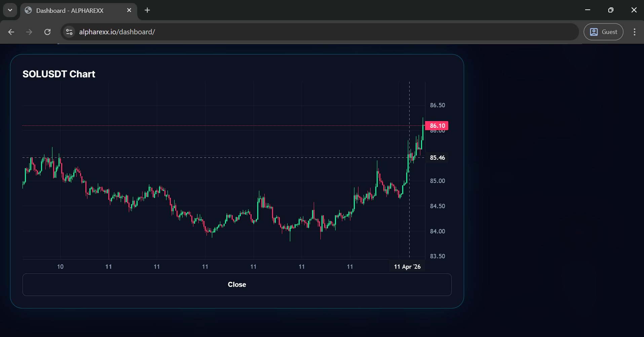Click the alpharexx.io/dashboard/ address bar
Image resolution: width=644 pixels, height=337 pixels.
(x=319, y=32)
